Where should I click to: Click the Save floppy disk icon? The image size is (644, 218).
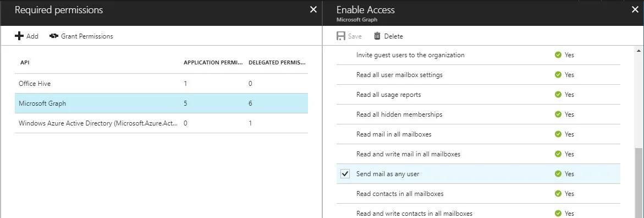click(x=340, y=36)
